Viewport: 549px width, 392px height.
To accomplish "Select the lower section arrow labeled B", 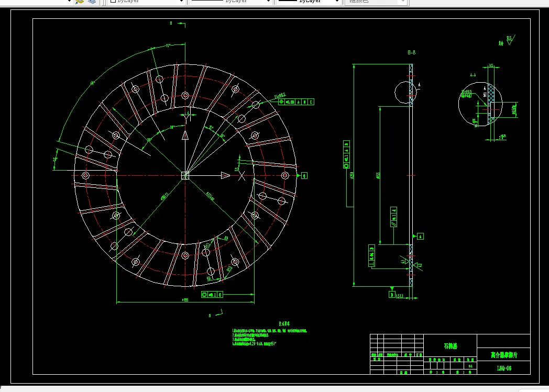I will pos(219,313).
